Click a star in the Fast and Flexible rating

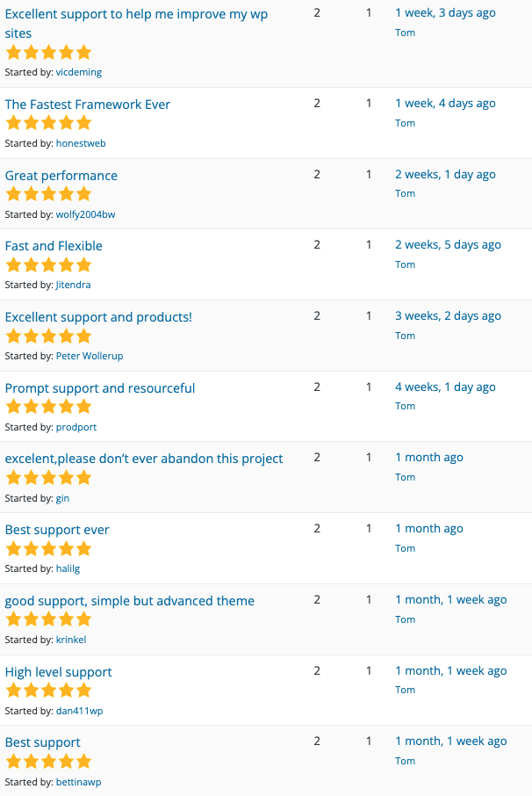pyautogui.click(x=48, y=264)
